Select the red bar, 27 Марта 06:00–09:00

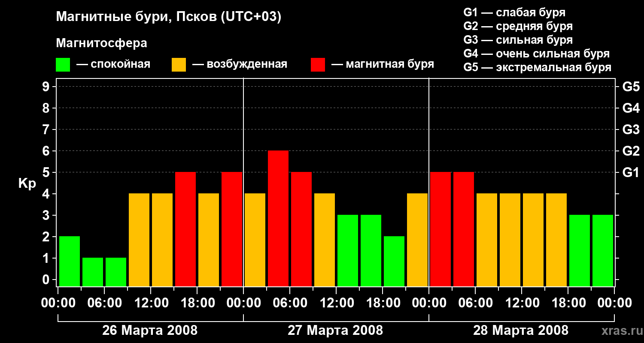(301, 229)
